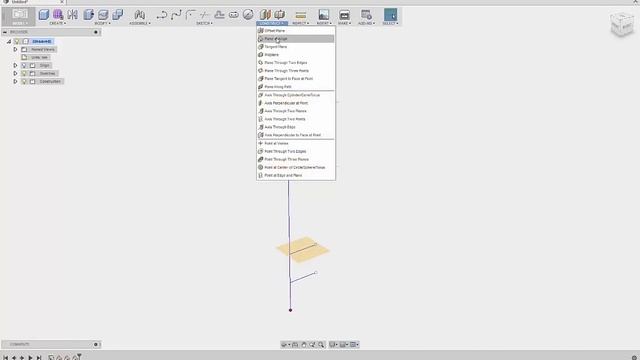The width and height of the screenshot is (640, 360).
Task: Choose Plane Tangent to Face at Point
Action: pyautogui.click(x=296, y=79)
